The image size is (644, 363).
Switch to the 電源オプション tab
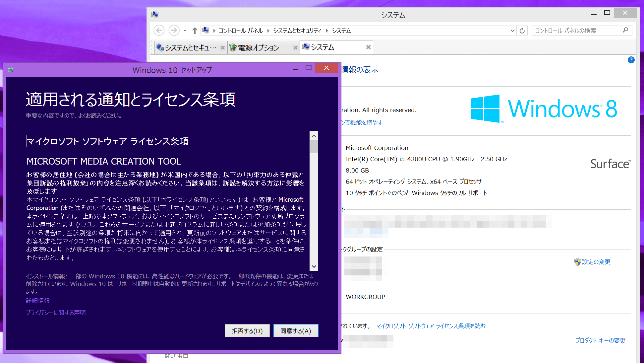pos(259,48)
